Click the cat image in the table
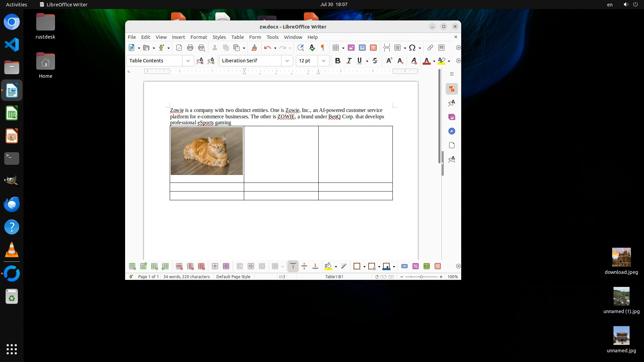The height and width of the screenshot is (362, 644). (x=207, y=151)
